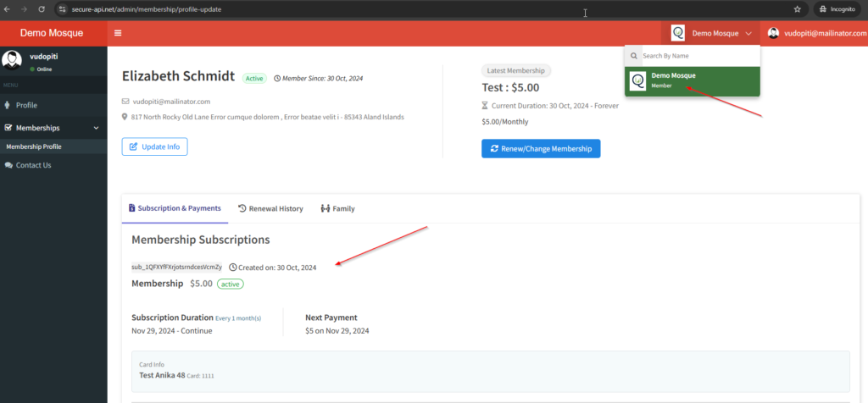Open the Family tab
Image resolution: width=868 pixels, height=403 pixels.
point(337,208)
